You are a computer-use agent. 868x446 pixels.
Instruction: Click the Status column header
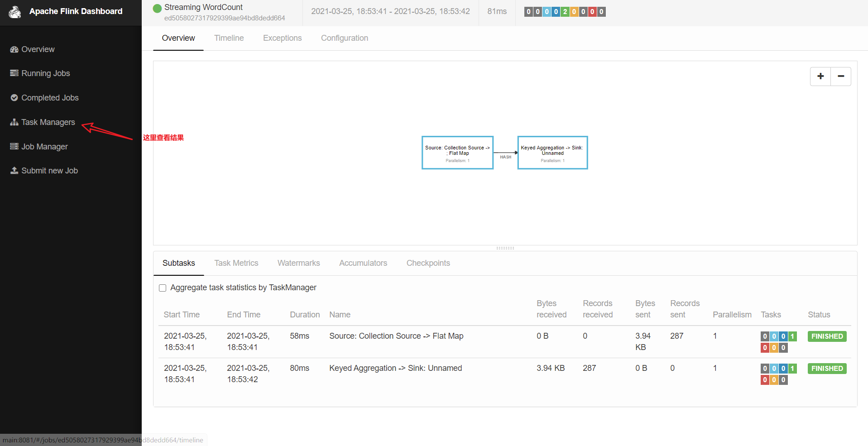click(x=819, y=315)
